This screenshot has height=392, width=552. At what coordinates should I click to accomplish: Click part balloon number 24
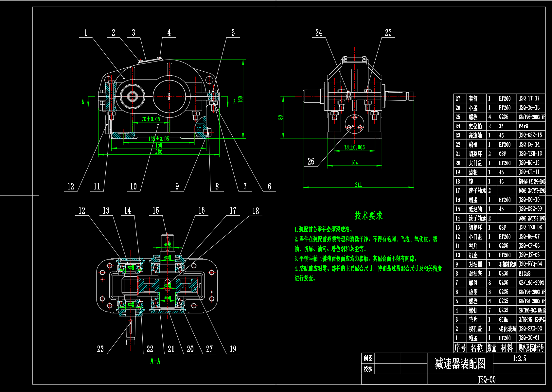[319, 33]
